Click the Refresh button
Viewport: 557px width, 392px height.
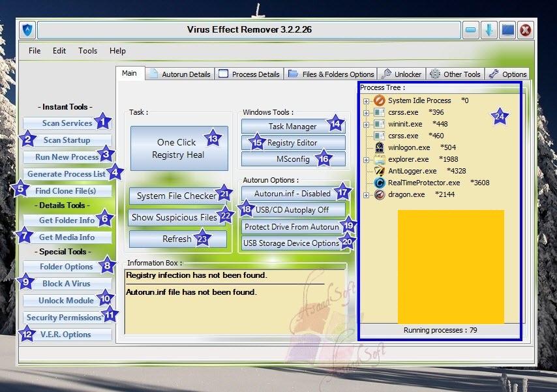click(x=177, y=239)
